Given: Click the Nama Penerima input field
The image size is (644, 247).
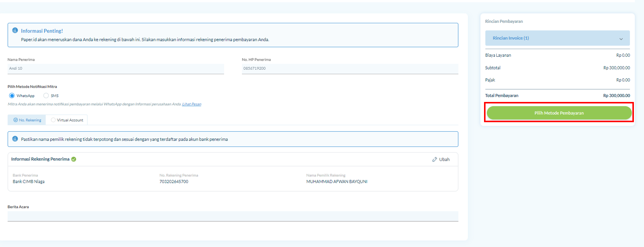Looking at the screenshot, I should [x=115, y=69].
